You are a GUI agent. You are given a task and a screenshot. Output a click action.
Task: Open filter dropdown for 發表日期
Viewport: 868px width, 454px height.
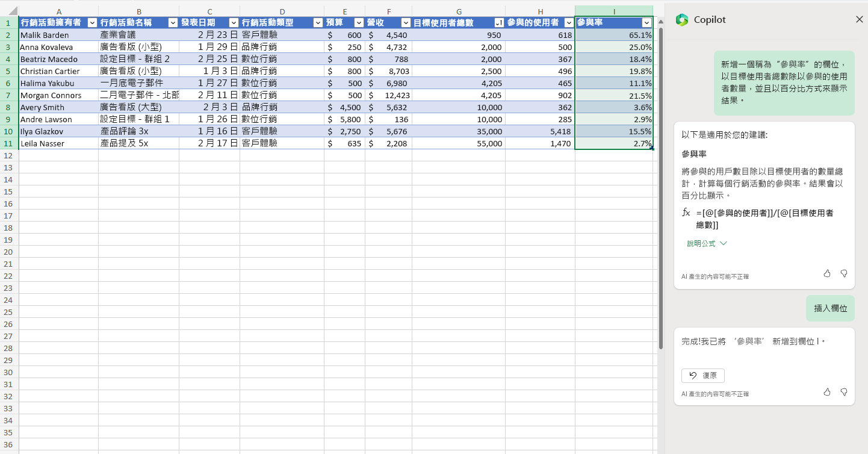234,23
